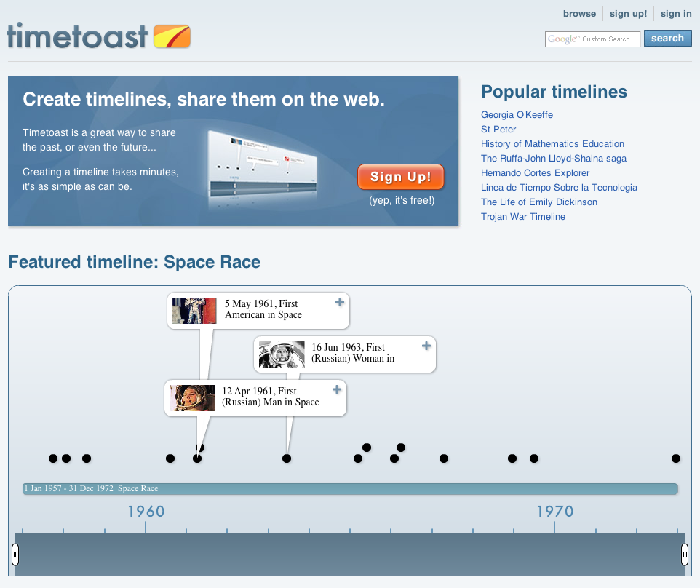Open History of Mathematics Education link
This screenshot has height=588, width=700.
point(552,144)
